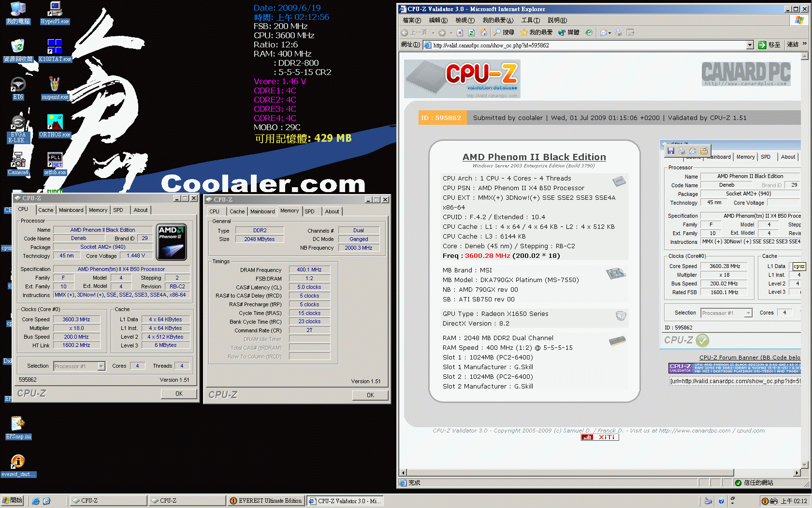Launch Internet Explorer from the quick launch bar
The width and height of the screenshot is (812, 508).
[x=36, y=501]
